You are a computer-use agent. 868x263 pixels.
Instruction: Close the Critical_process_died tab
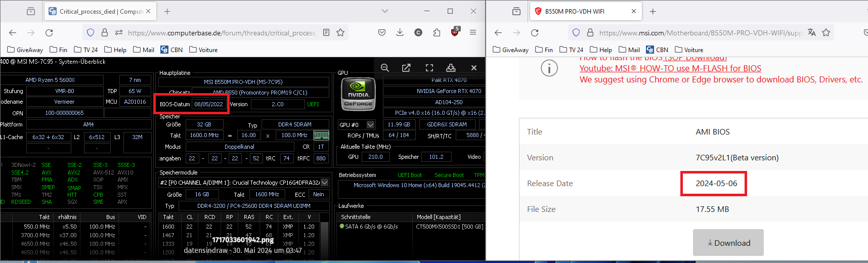148,11
